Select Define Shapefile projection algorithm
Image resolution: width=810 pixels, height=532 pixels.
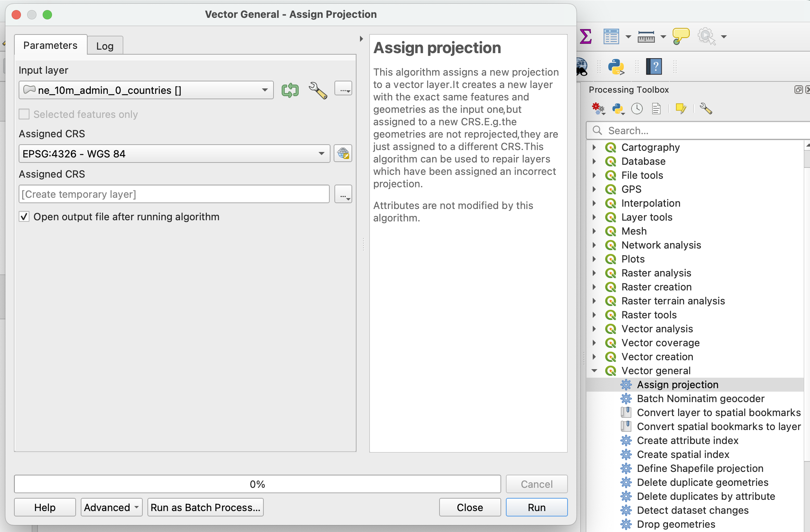(700, 468)
